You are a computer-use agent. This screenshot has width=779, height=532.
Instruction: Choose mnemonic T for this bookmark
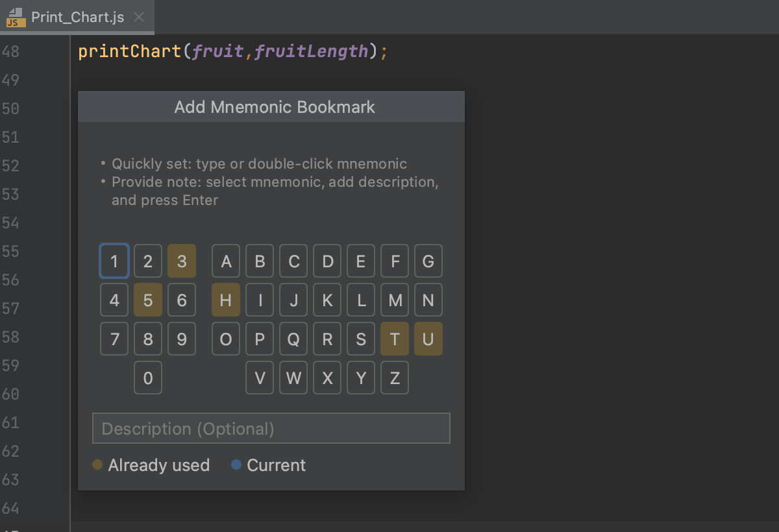point(395,339)
